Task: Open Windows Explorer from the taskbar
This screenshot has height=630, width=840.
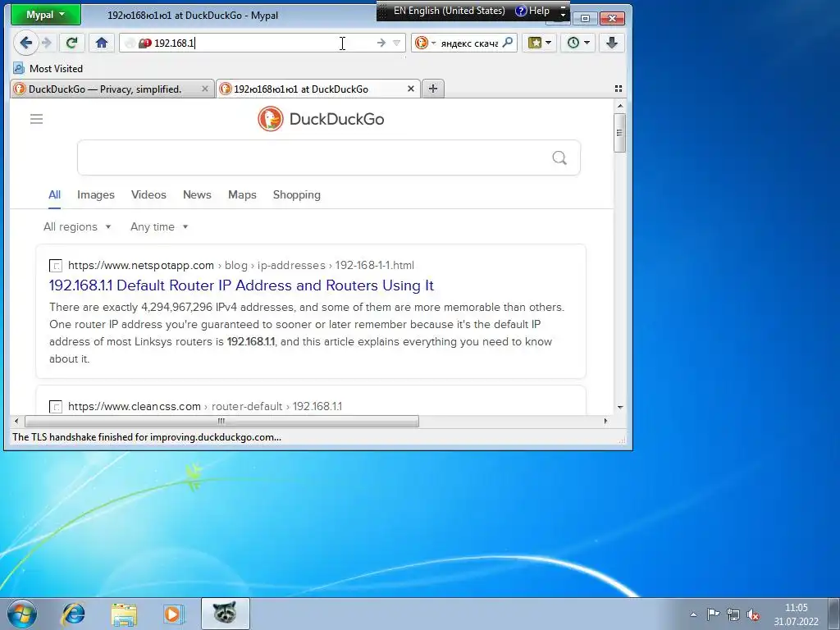Action: tap(124, 614)
